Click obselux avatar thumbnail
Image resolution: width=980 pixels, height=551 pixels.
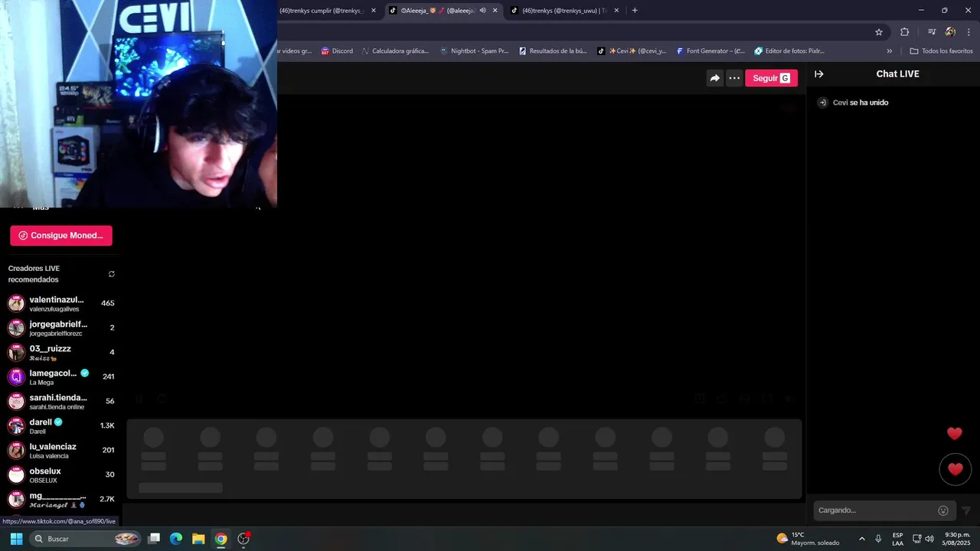click(16, 474)
